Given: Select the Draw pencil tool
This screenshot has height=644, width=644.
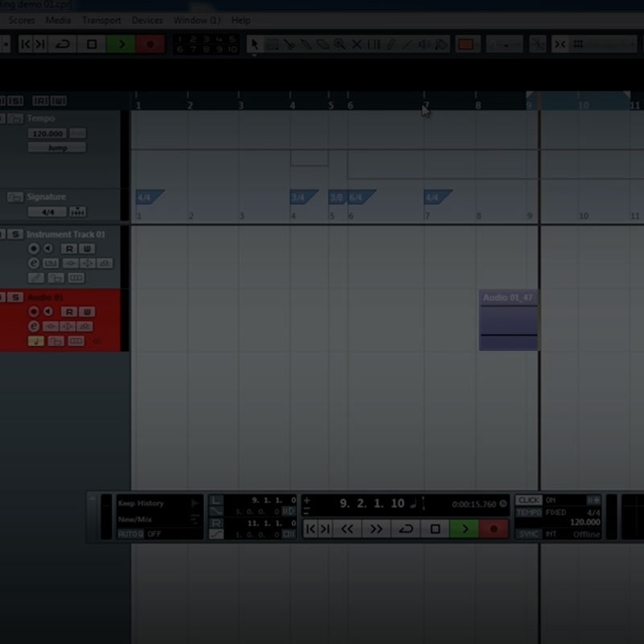Looking at the screenshot, I should tap(390, 44).
